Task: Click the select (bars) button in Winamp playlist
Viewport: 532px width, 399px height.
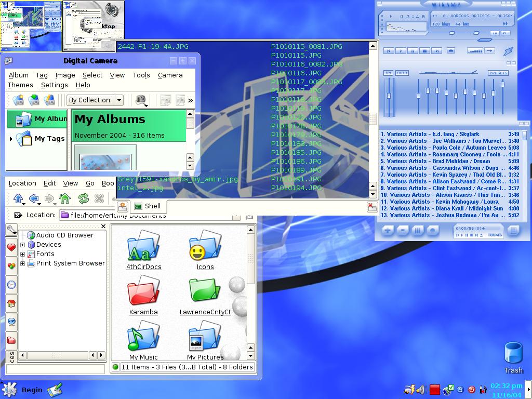Action: tap(418, 231)
